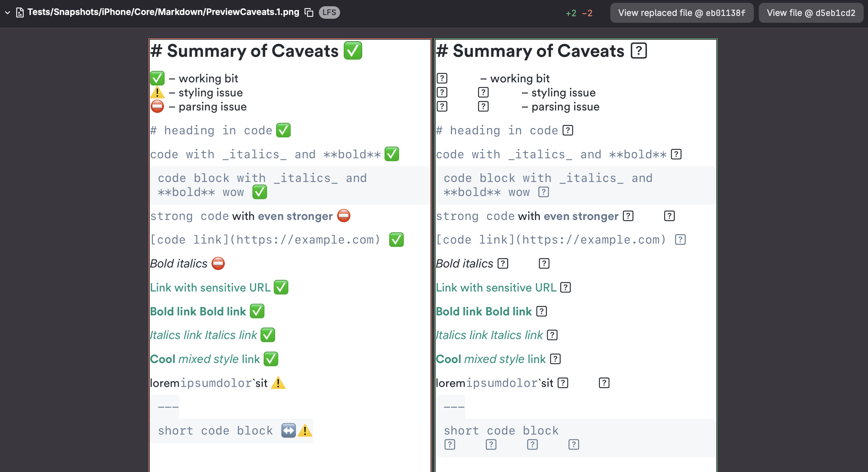The image size is (868, 472).
Task: Click the warning emoji after "loremipsumdolor`sit"
Action: coord(278,383)
